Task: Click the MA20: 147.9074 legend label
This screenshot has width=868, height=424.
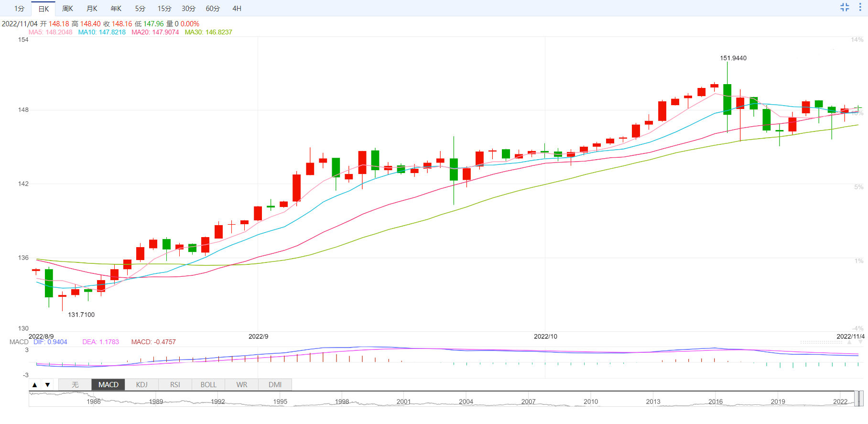Action: click(x=155, y=32)
